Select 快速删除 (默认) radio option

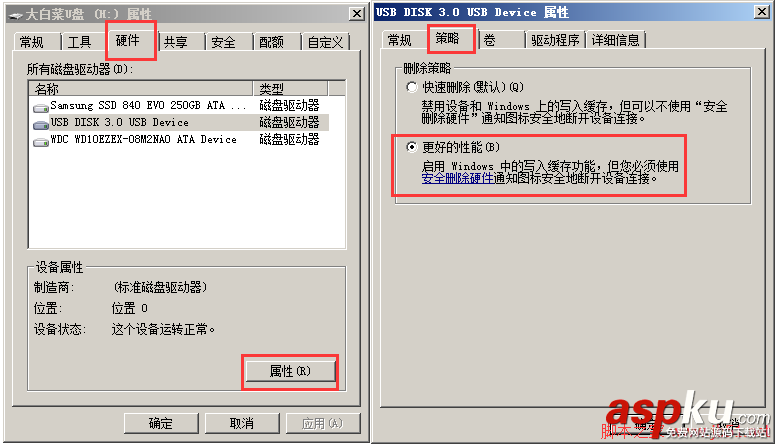pyautogui.click(x=411, y=88)
